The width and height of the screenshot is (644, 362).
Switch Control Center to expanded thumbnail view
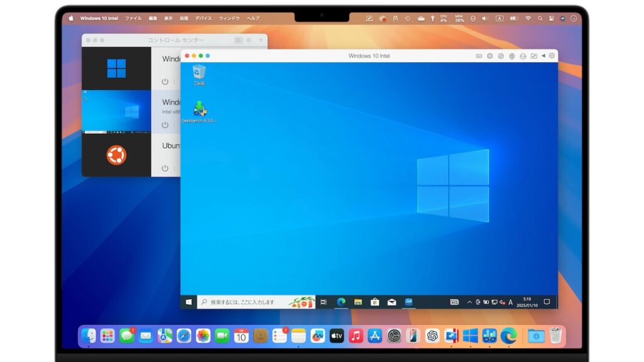tap(238, 40)
